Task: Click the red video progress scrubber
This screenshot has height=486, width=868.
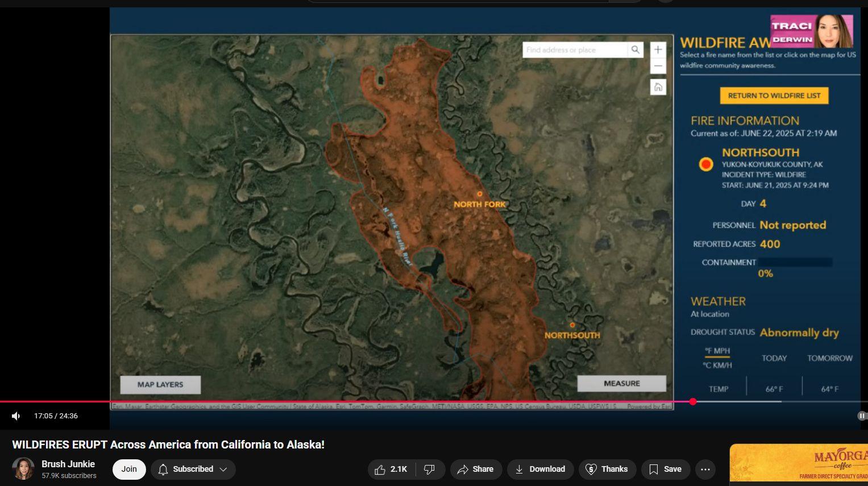Action: tap(693, 402)
